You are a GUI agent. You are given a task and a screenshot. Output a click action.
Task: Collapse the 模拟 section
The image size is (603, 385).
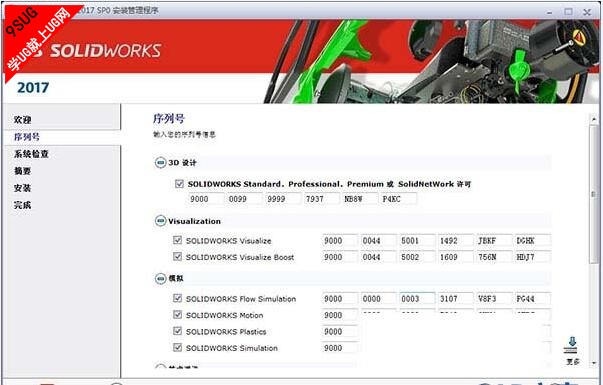pyautogui.click(x=160, y=278)
